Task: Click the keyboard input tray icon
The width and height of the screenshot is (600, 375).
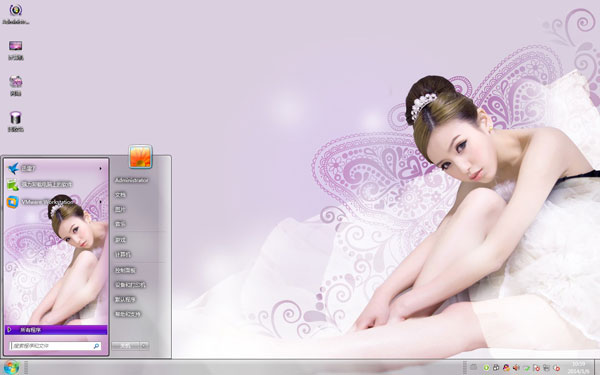Action: (473, 367)
